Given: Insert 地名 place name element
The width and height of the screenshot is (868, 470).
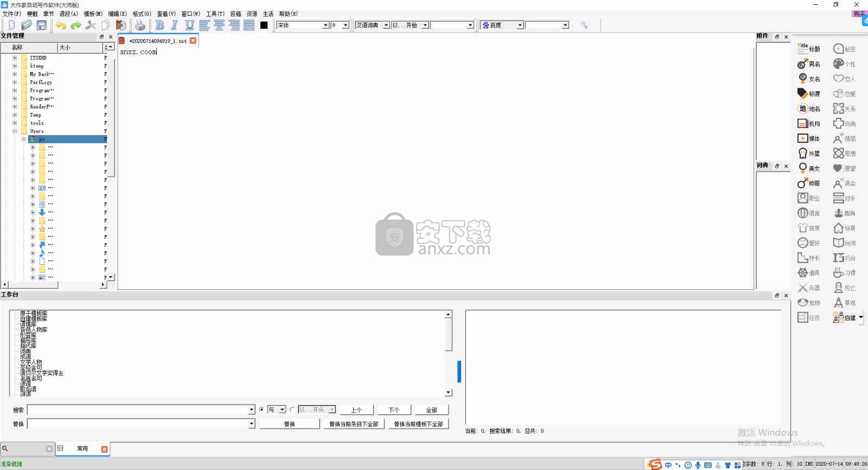Looking at the screenshot, I should pos(809,109).
